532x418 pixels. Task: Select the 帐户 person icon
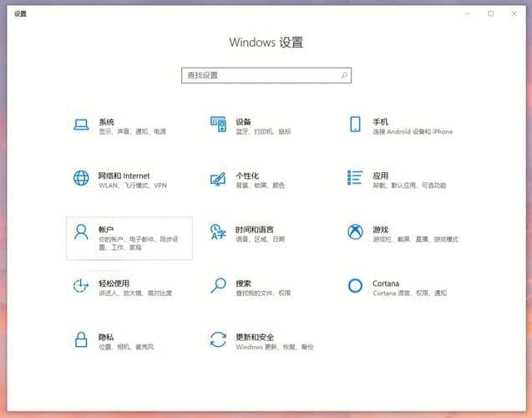click(x=81, y=232)
